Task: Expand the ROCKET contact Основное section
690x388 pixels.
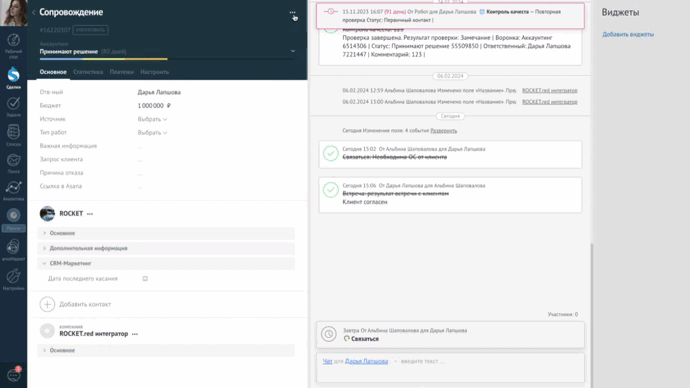Action: [x=166, y=233]
